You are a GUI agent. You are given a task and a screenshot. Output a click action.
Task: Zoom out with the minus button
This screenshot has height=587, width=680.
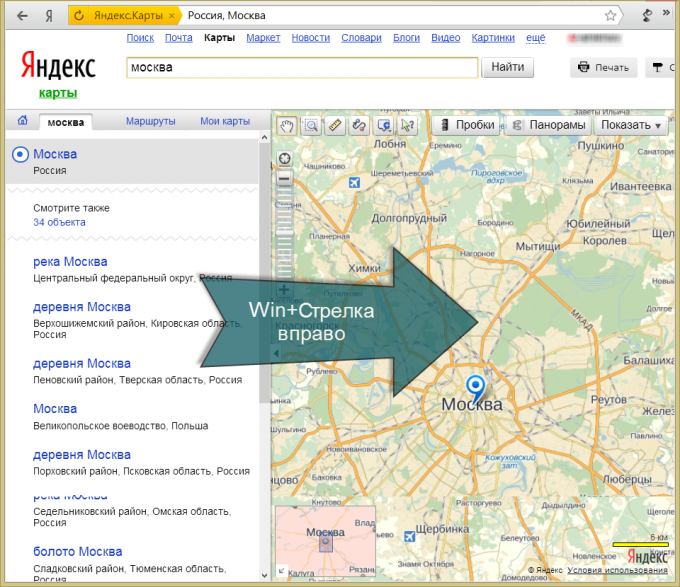(284, 178)
